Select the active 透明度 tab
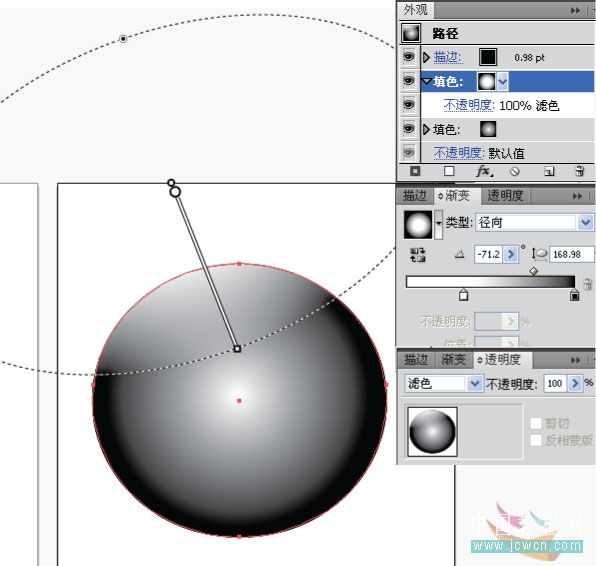The height and width of the screenshot is (566, 596). (502, 360)
